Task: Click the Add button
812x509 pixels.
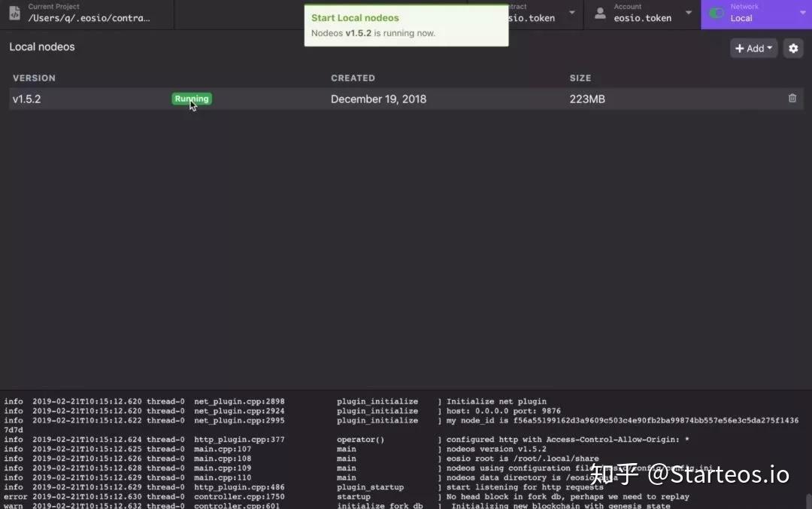Action: 753,47
